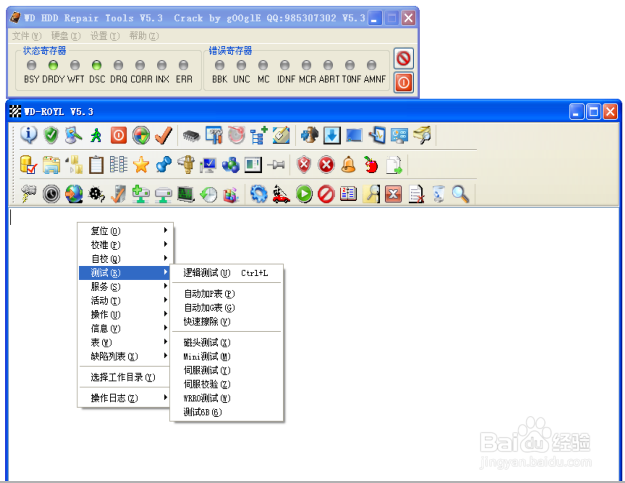Click red stop button beside error register panel
The image size is (625, 483).
[403, 59]
